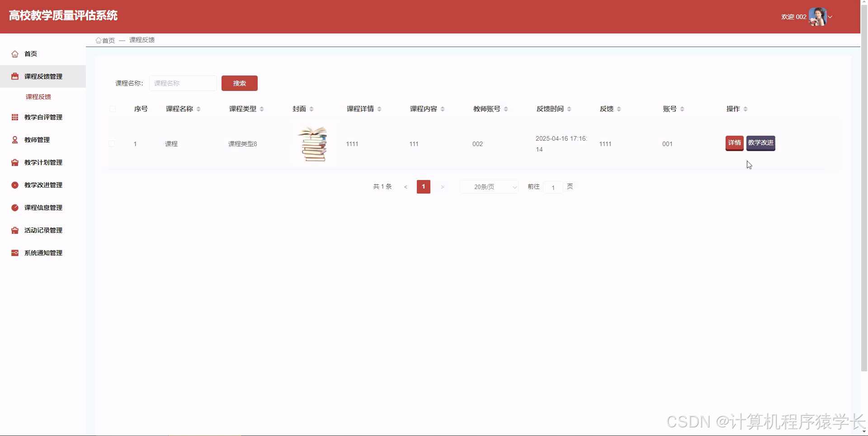Click the book stack cover thumbnail
The image size is (868, 436).
(x=313, y=144)
